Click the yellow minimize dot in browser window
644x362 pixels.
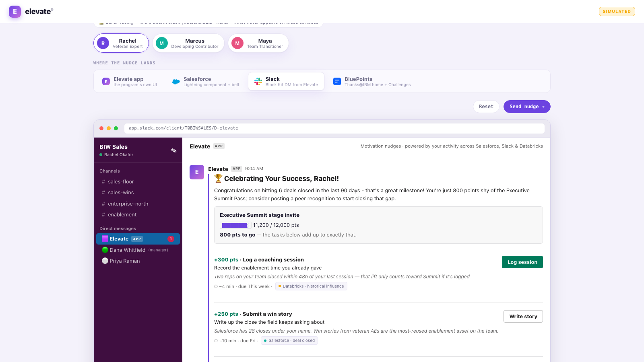tap(109, 128)
